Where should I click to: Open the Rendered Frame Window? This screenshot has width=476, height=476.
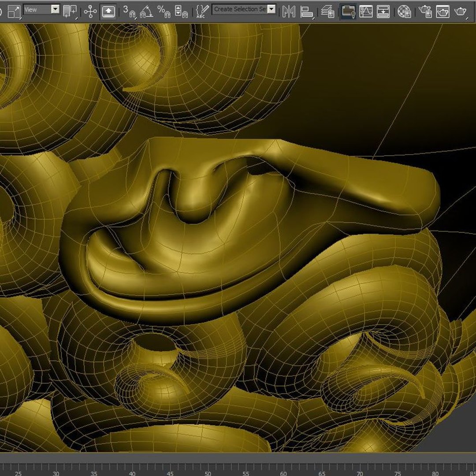tap(443, 11)
